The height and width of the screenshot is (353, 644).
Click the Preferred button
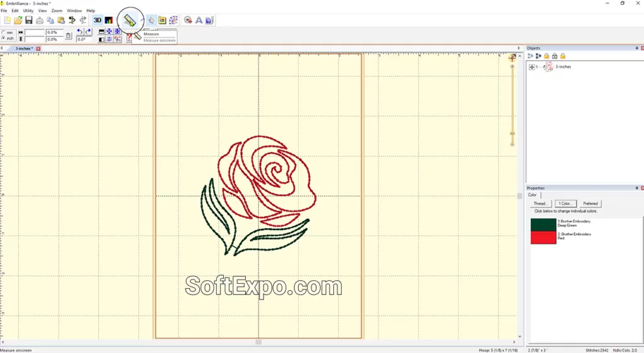tap(590, 204)
